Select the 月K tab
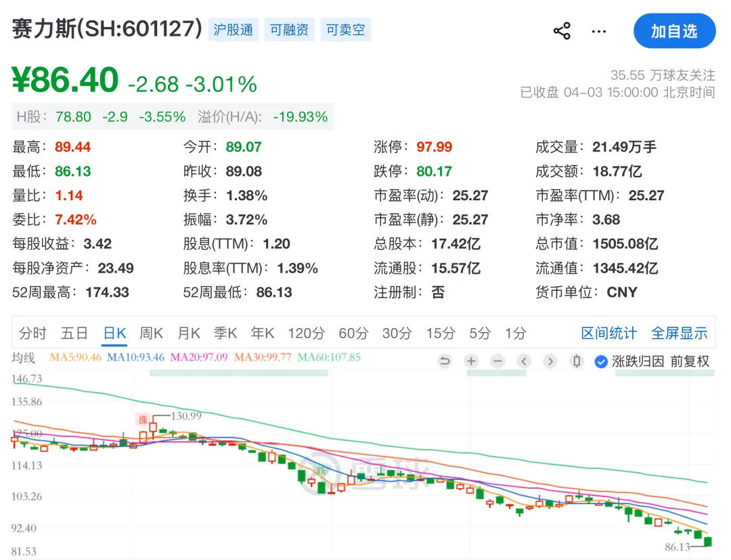 point(188,333)
